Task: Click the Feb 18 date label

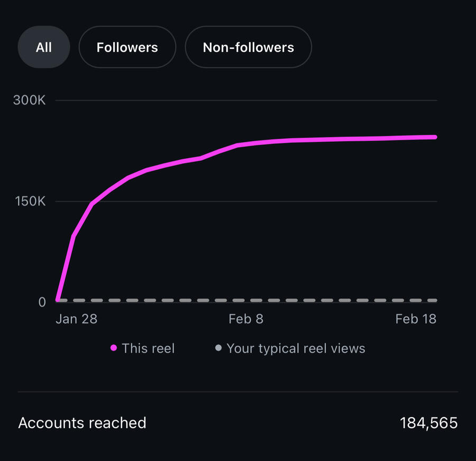Action: coord(416,319)
